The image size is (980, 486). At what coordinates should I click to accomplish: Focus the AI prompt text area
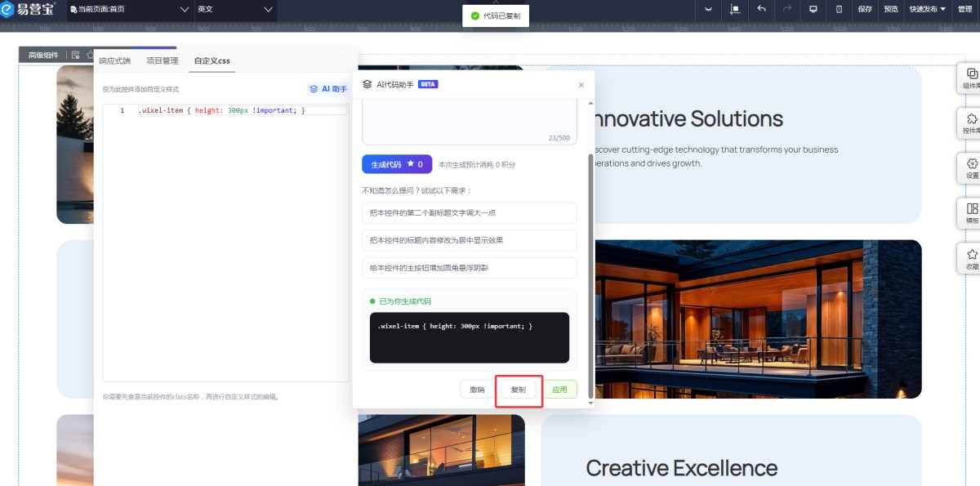click(x=470, y=121)
